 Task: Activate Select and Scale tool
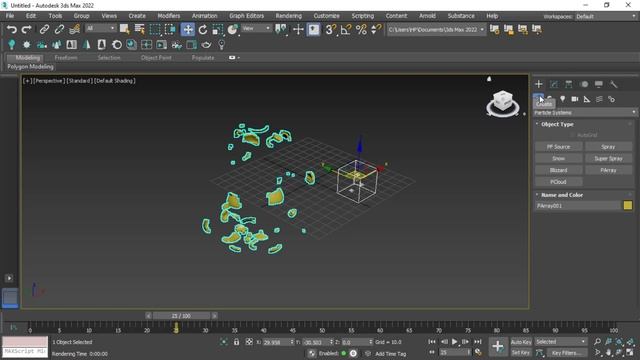coord(218,29)
